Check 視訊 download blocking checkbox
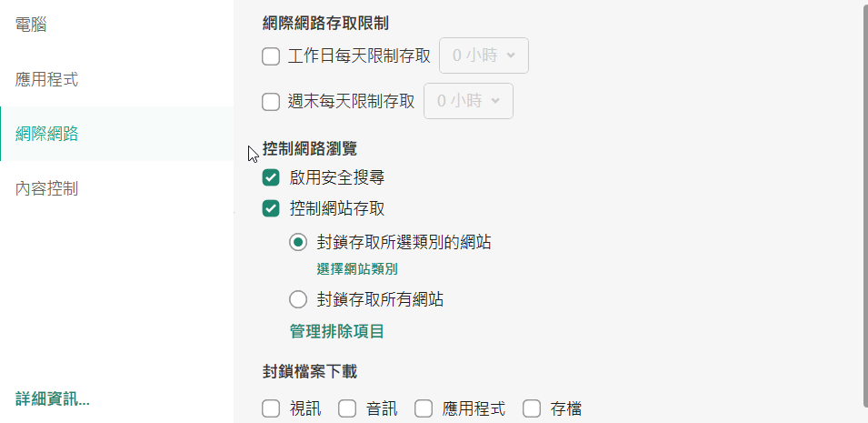 point(271,409)
